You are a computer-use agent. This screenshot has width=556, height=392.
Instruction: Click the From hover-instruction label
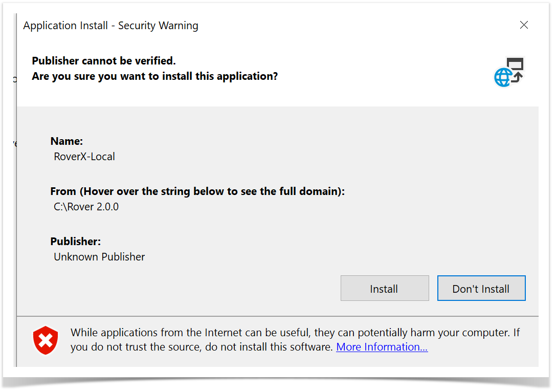pos(197,191)
